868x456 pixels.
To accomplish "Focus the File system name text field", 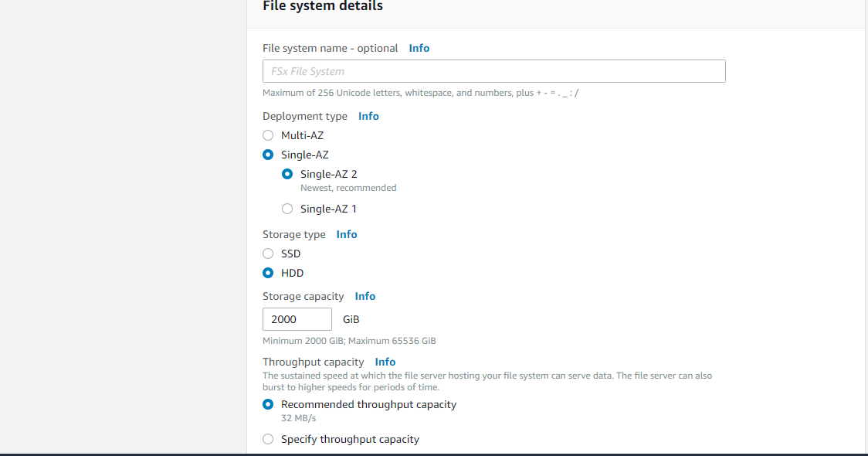I will [493, 71].
